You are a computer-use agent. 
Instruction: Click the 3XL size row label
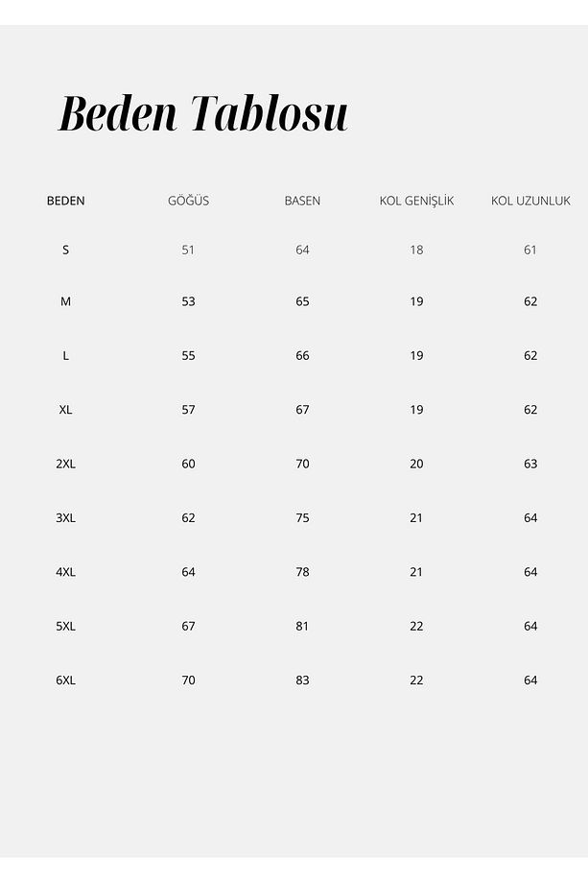pos(66,518)
